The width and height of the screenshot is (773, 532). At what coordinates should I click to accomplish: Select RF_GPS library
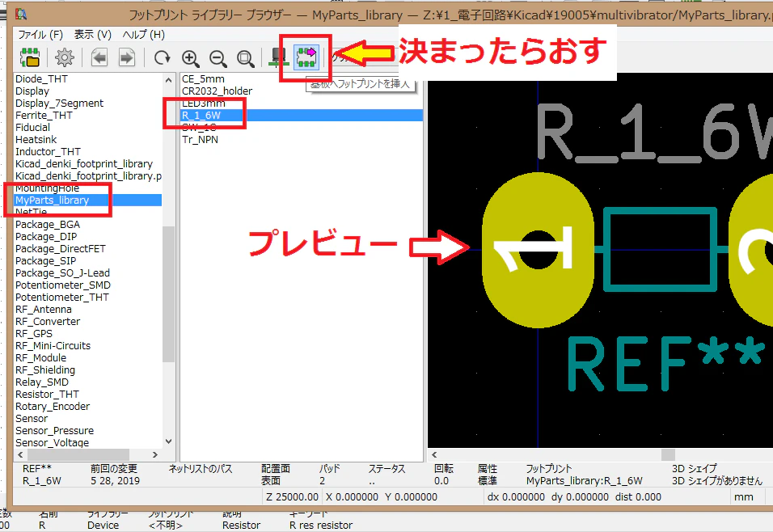33,333
